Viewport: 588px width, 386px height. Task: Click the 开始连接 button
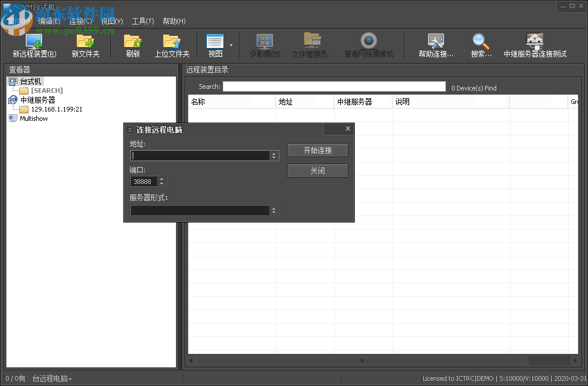coord(317,151)
